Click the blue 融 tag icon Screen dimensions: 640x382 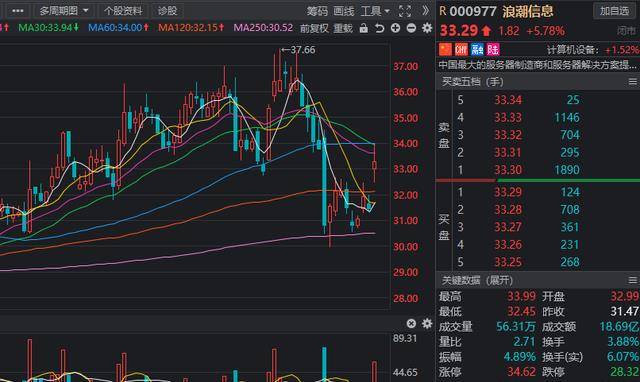coord(477,49)
